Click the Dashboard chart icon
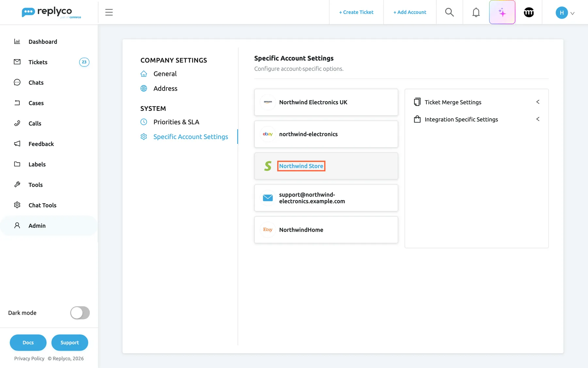 (17, 42)
